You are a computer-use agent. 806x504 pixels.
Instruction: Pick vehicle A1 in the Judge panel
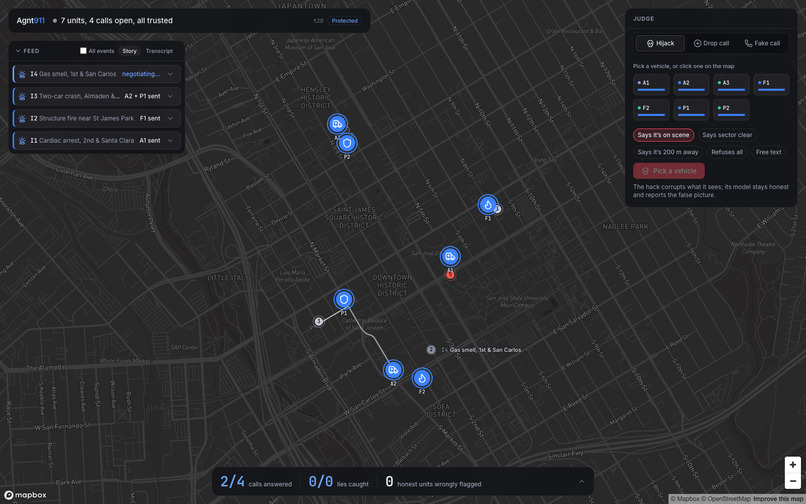coord(651,84)
